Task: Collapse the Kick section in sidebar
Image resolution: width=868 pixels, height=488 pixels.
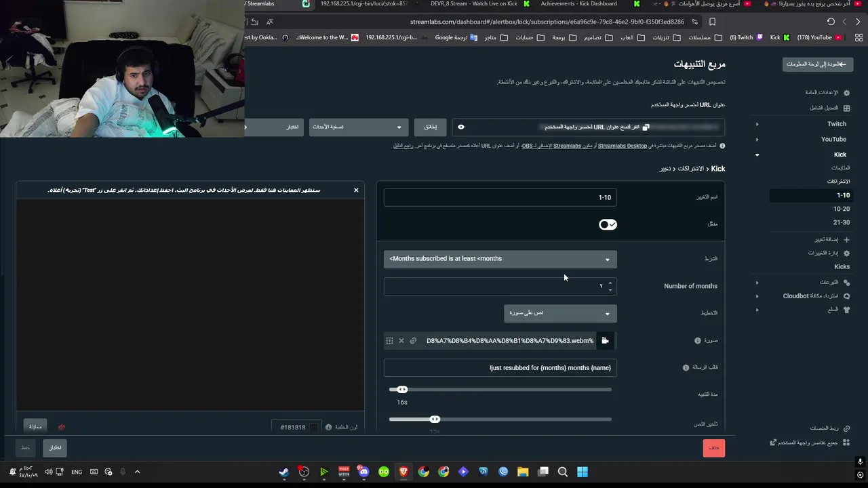Action: (x=757, y=155)
